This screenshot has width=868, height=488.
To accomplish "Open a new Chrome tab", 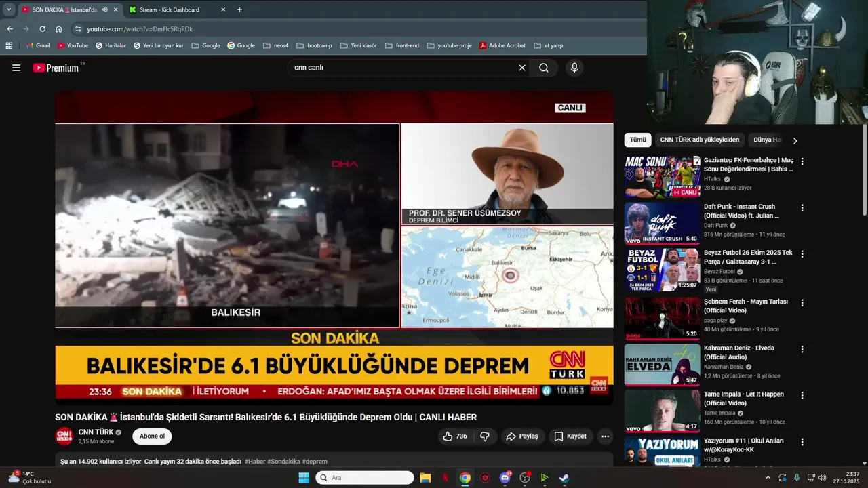I will [239, 9].
